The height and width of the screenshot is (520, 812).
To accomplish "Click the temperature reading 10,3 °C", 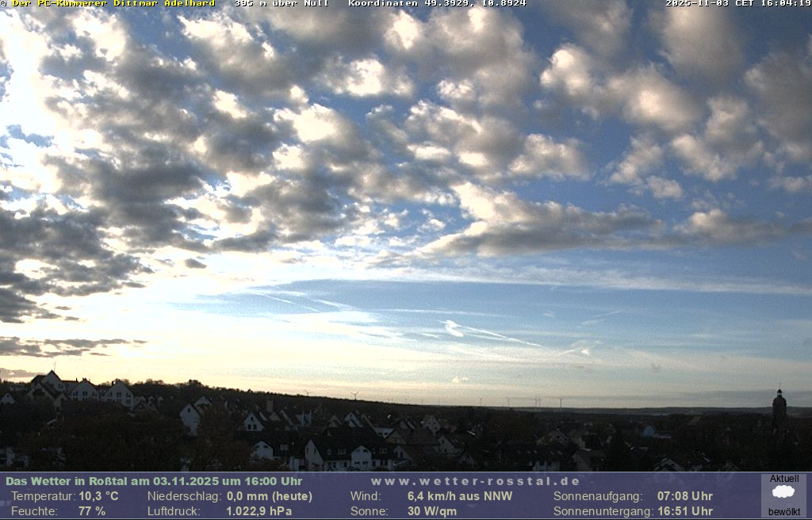I will (98, 496).
